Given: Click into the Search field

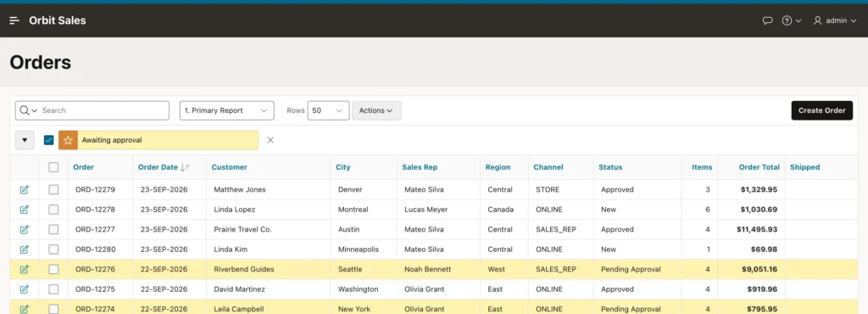Looking at the screenshot, I should [x=104, y=110].
